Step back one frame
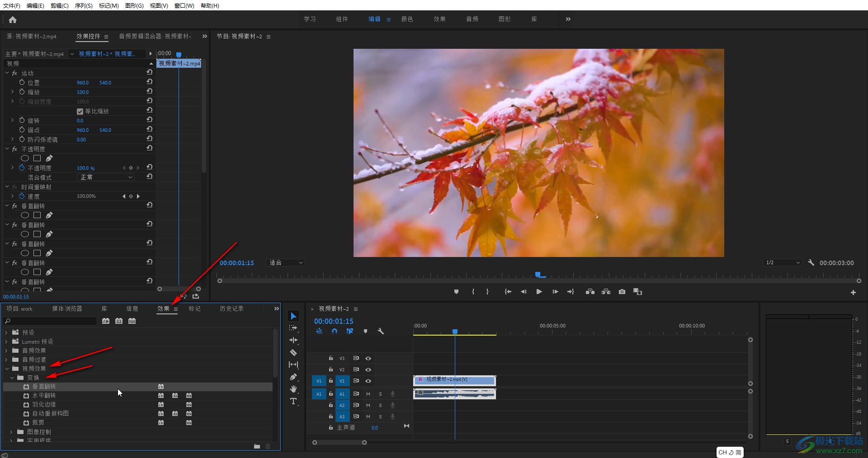This screenshot has width=868, height=458. coord(524,292)
